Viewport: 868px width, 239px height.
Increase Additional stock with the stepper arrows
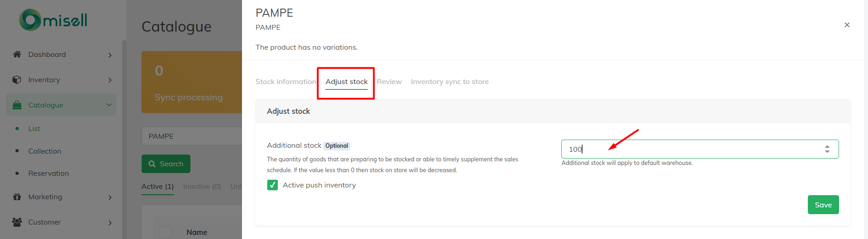coord(827,146)
